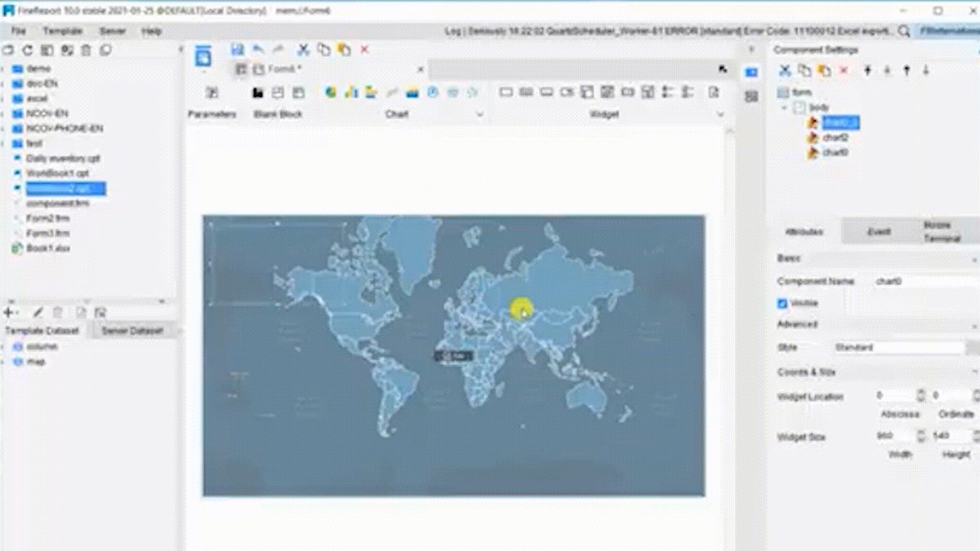Click the Cut scissors icon above Form6 tab
The width and height of the screenshot is (980, 551).
(x=303, y=50)
